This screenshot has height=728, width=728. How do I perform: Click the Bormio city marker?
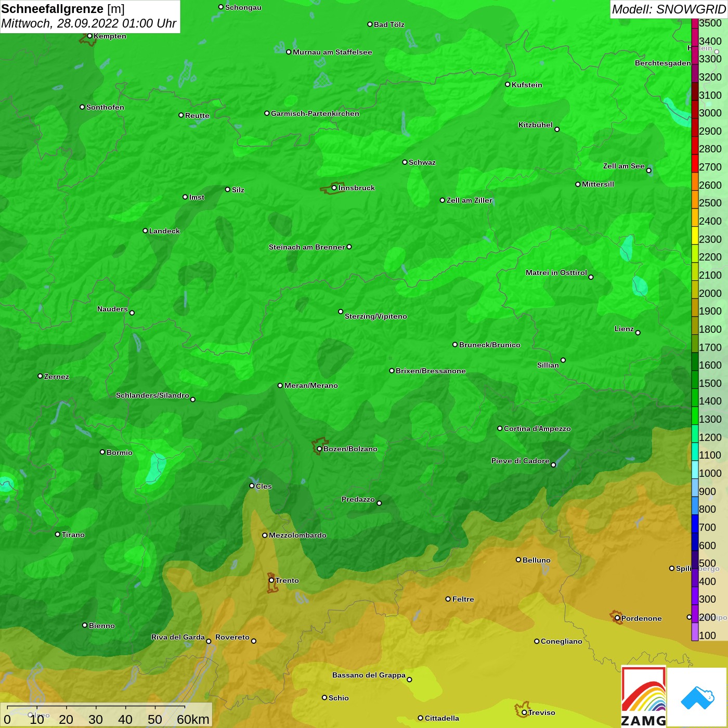coord(102,452)
